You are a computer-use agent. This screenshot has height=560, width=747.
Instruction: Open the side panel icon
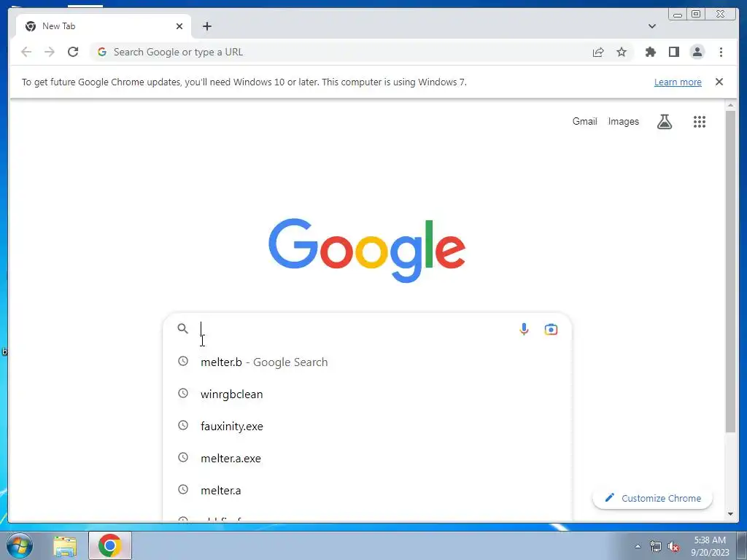tap(673, 52)
